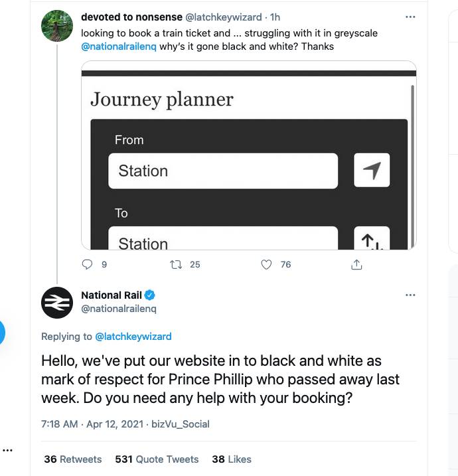Viewport: 458px width, 476px height.
Task: Share the latchkeywizard tweet
Action: click(356, 264)
